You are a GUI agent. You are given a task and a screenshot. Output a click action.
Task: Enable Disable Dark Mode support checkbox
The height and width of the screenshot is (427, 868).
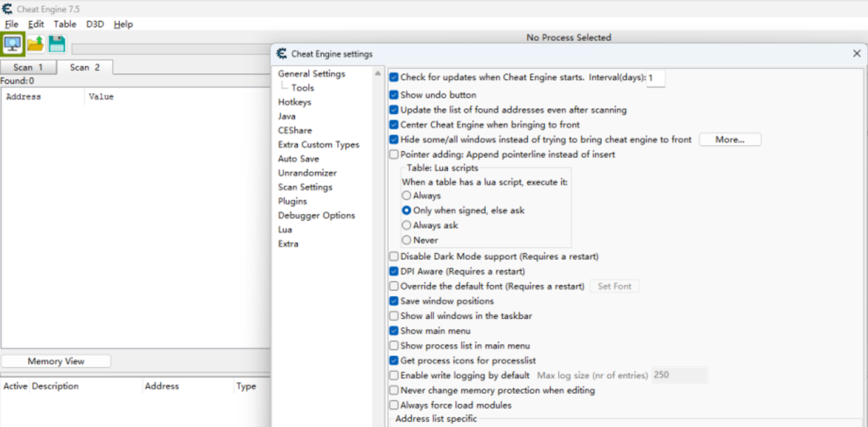(394, 256)
